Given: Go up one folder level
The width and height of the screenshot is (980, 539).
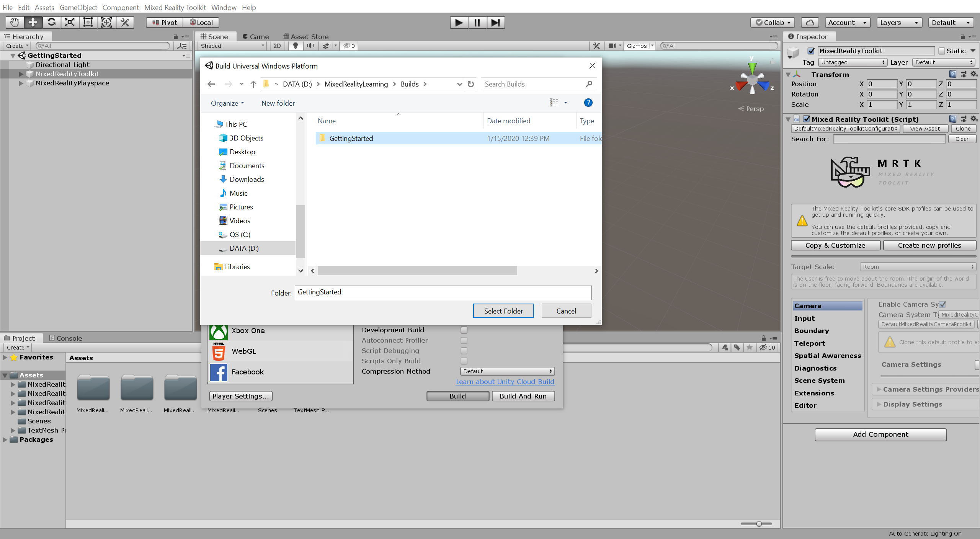Looking at the screenshot, I should coord(253,84).
